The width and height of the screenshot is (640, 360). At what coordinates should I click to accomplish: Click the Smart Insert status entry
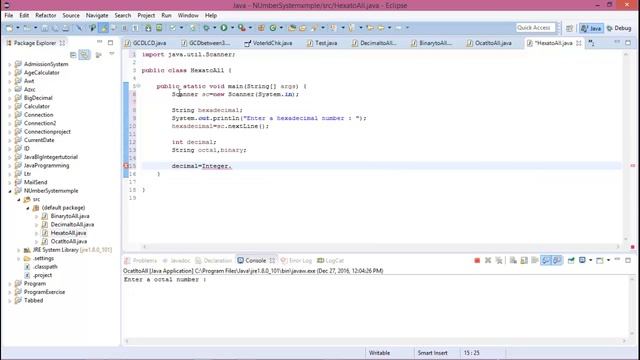[x=432, y=353]
